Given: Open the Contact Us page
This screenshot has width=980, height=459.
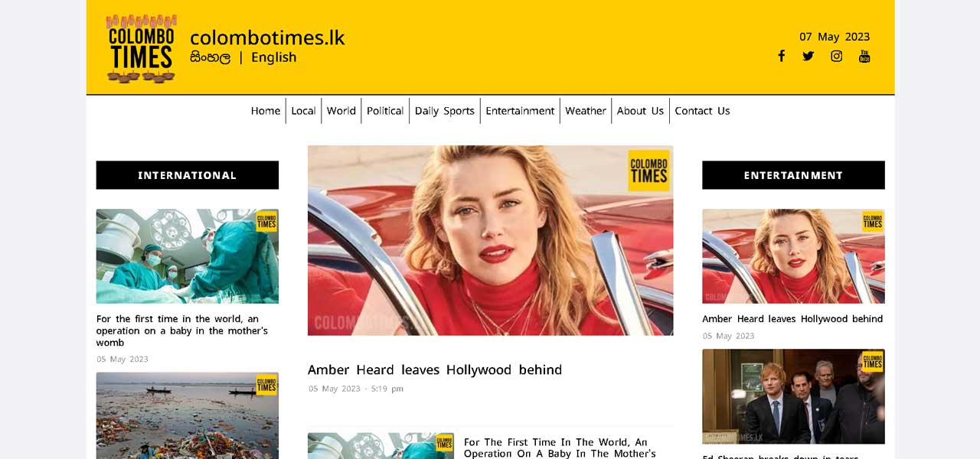Looking at the screenshot, I should click(702, 111).
